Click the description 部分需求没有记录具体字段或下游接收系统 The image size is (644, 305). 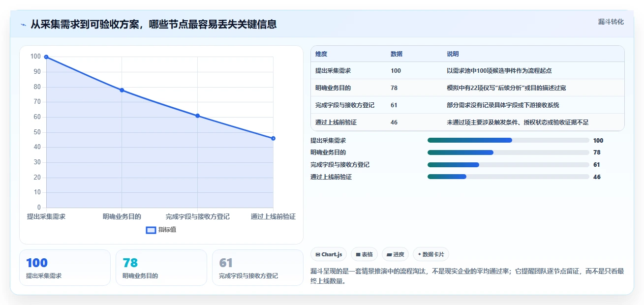pyautogui.click(x=503, y=105)
